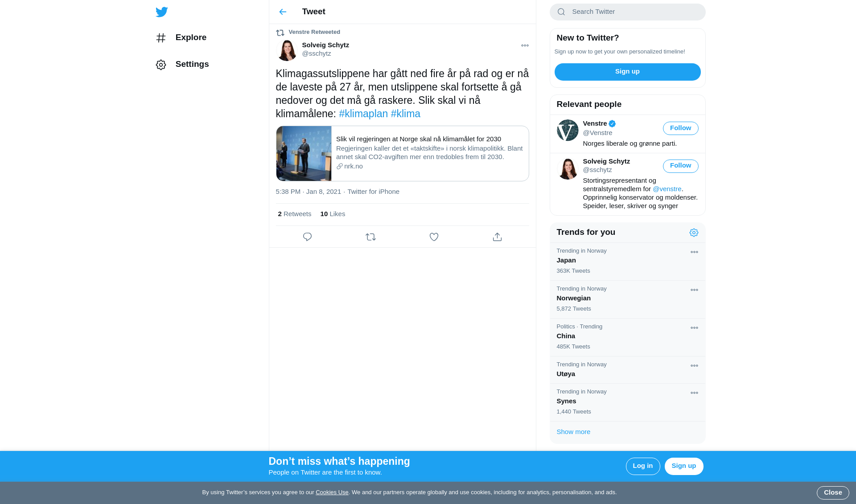Open Settings from the sidebar
Screen dimensions: 856x504
[182, 65]
